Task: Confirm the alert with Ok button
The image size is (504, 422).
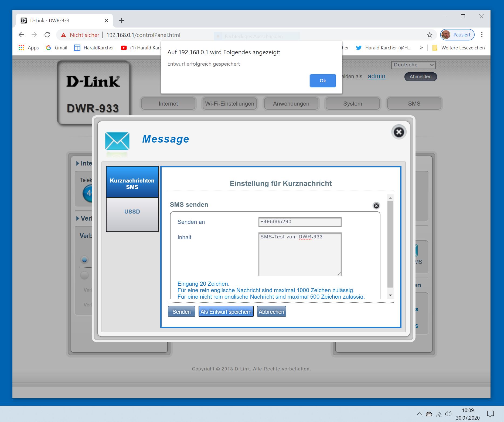Action: pos(323,81)
